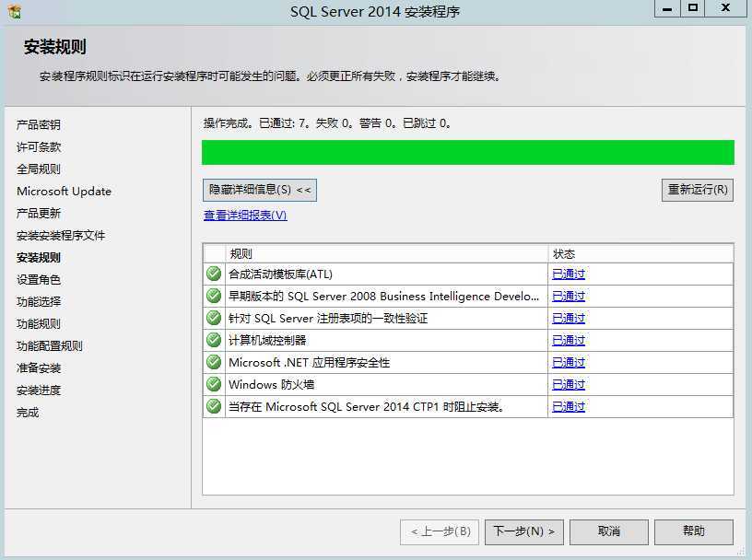Click green check icon for 合成活动模板库(ATL) rule
The image size is (752, 560).
[x=214, y=274]
